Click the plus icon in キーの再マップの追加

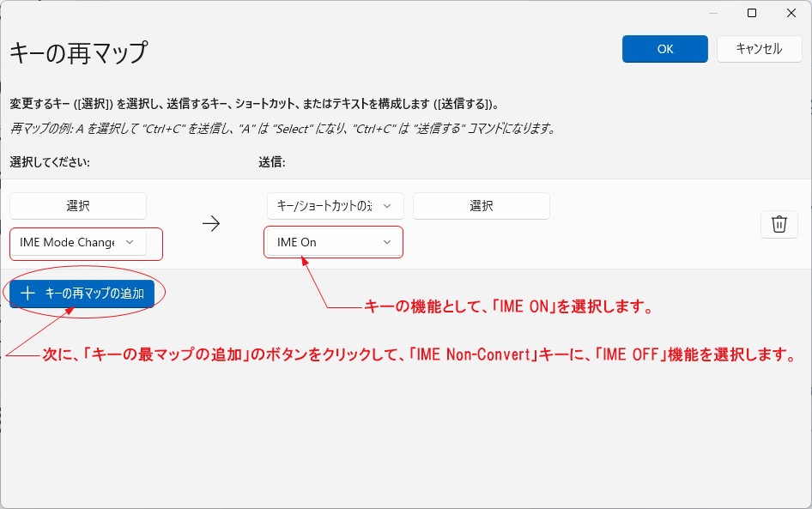pos(27,293)
